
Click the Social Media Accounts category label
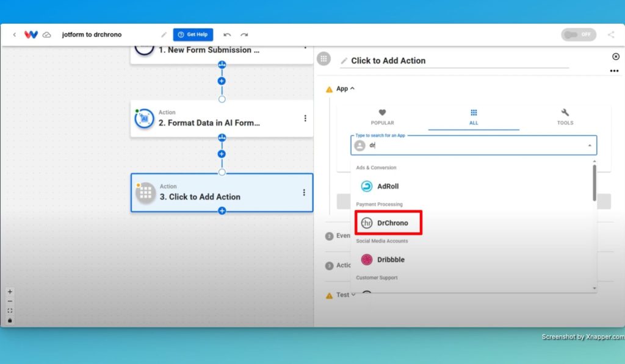coord(382,241)
